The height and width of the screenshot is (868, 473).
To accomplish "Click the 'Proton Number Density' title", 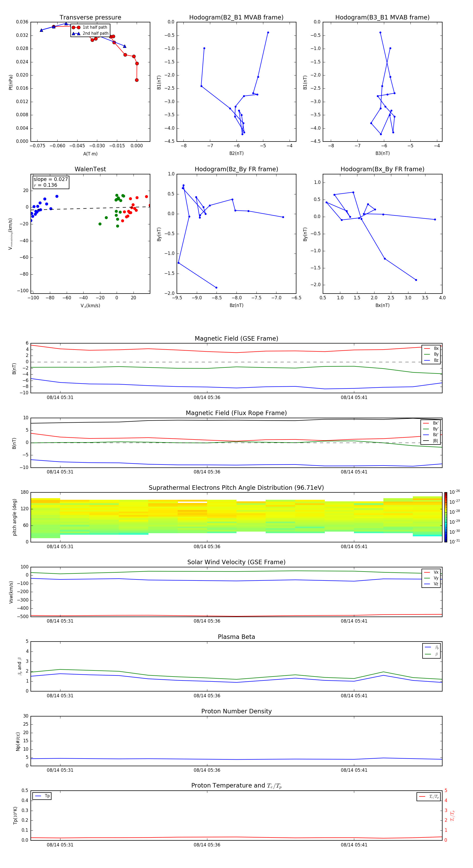I will (x=236, y=712).
